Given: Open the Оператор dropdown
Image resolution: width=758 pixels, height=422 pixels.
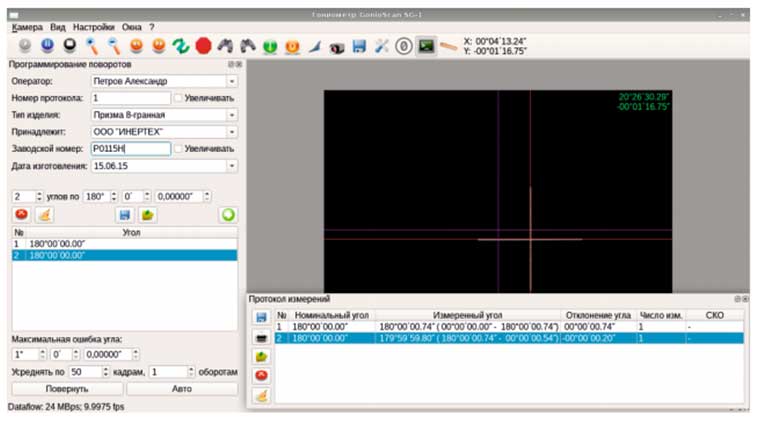Looking at the screenshot, I should [232, 81].
